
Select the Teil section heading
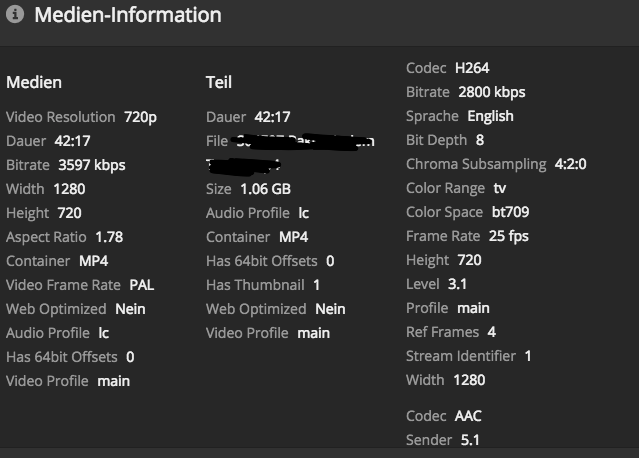pos(219,82)
